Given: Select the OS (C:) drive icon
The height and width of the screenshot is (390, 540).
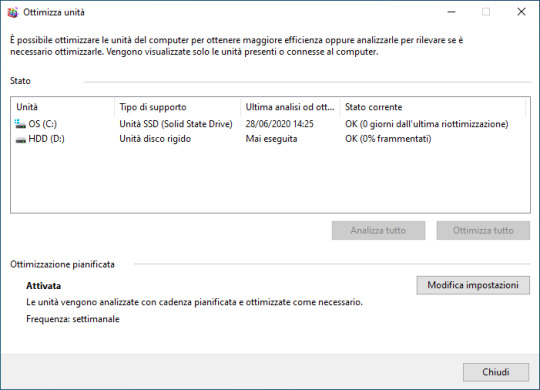Looking at the screenshot, I should click(20, 124).
